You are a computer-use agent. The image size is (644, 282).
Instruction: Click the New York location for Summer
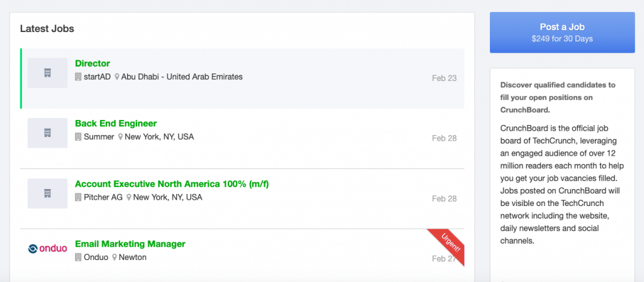(x=159, y=137)
